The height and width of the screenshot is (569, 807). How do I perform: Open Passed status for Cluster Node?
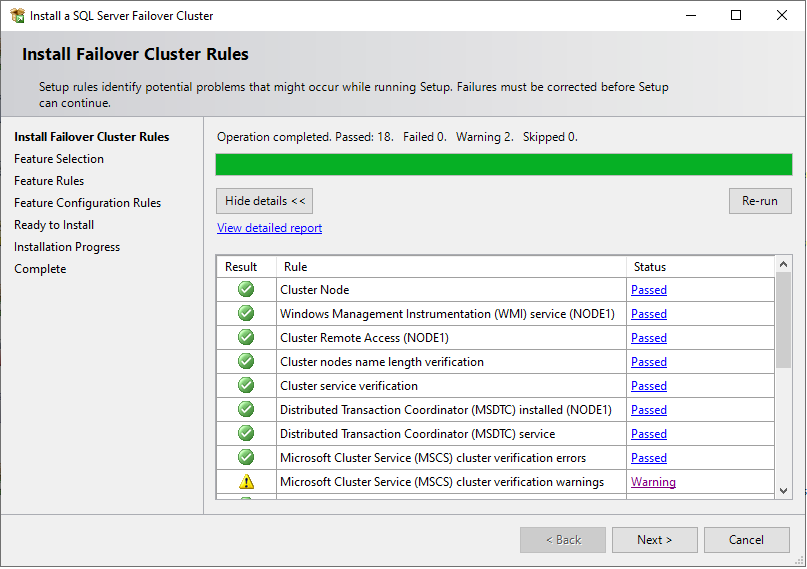648,290
